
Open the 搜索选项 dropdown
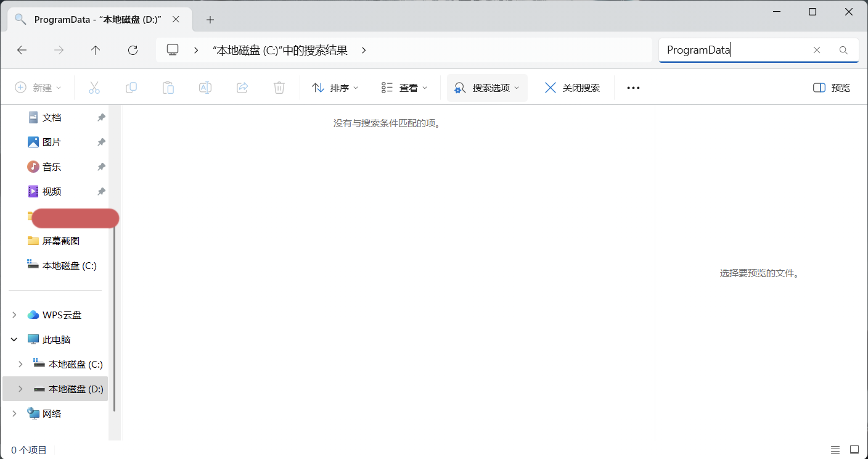tap(487, 88)
